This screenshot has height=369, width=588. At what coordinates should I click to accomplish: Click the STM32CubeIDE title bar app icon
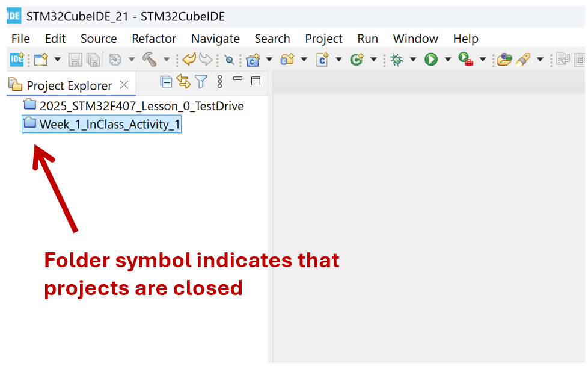[x=13, y=16]
